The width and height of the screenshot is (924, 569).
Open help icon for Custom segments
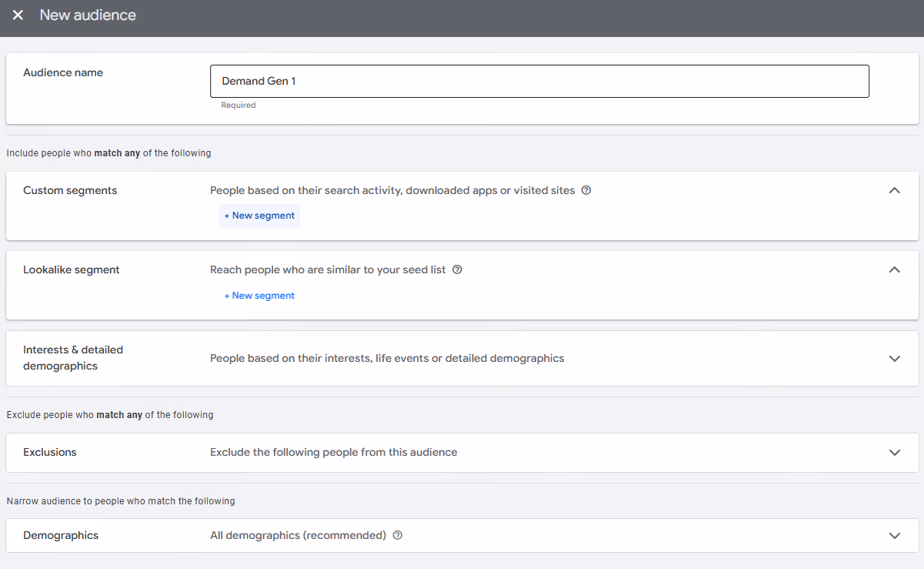click(586, 190)
